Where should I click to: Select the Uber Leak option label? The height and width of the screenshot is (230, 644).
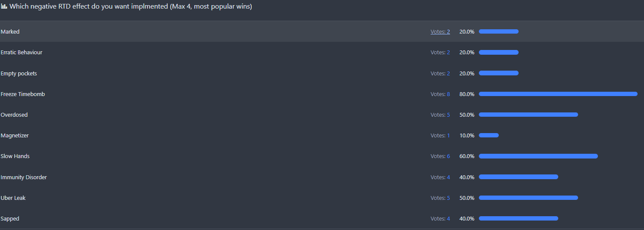coord(13,198)
